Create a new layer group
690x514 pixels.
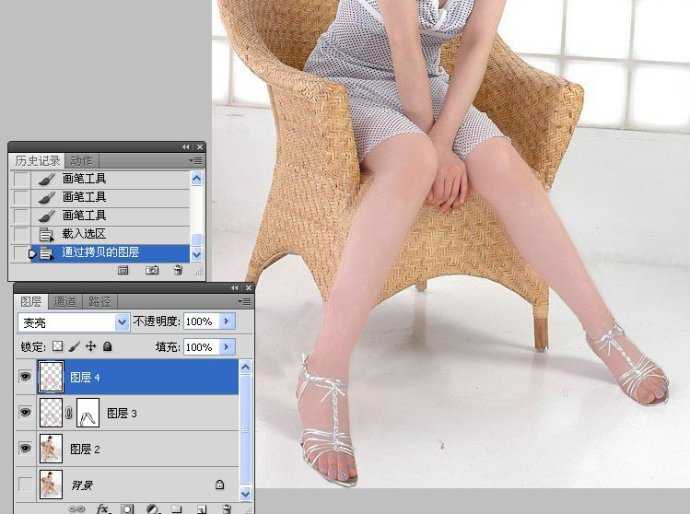(176, 509)
